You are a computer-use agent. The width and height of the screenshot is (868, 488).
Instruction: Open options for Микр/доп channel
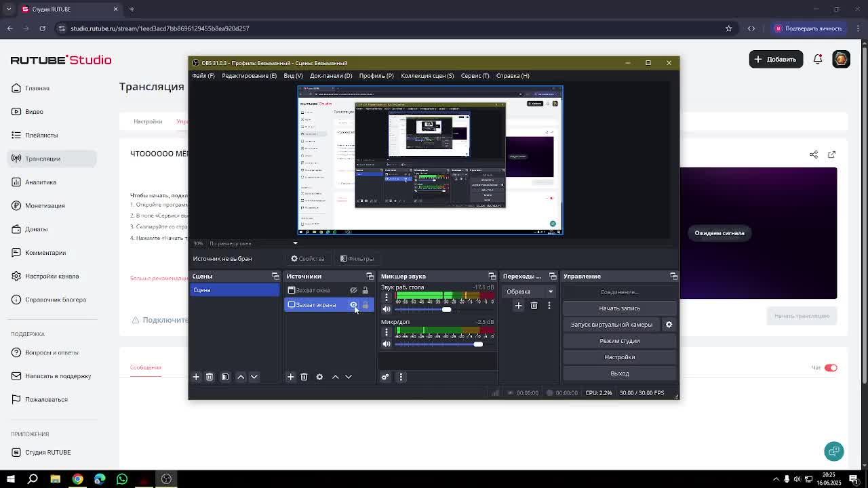387,332
